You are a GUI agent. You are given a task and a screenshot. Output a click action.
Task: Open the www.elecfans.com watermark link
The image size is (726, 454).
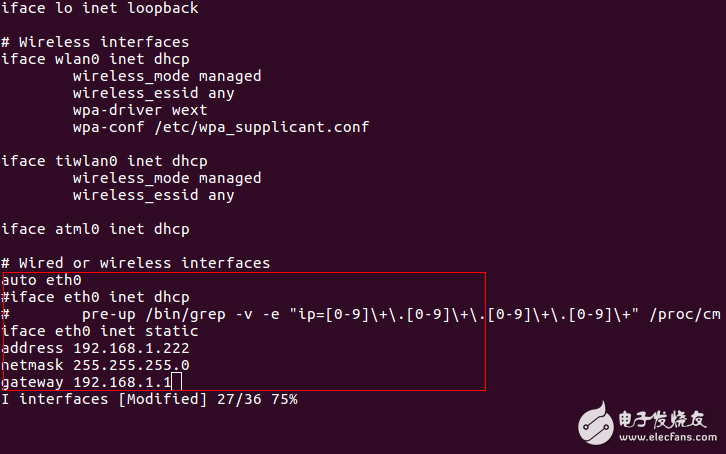click(x=667, y=437)
